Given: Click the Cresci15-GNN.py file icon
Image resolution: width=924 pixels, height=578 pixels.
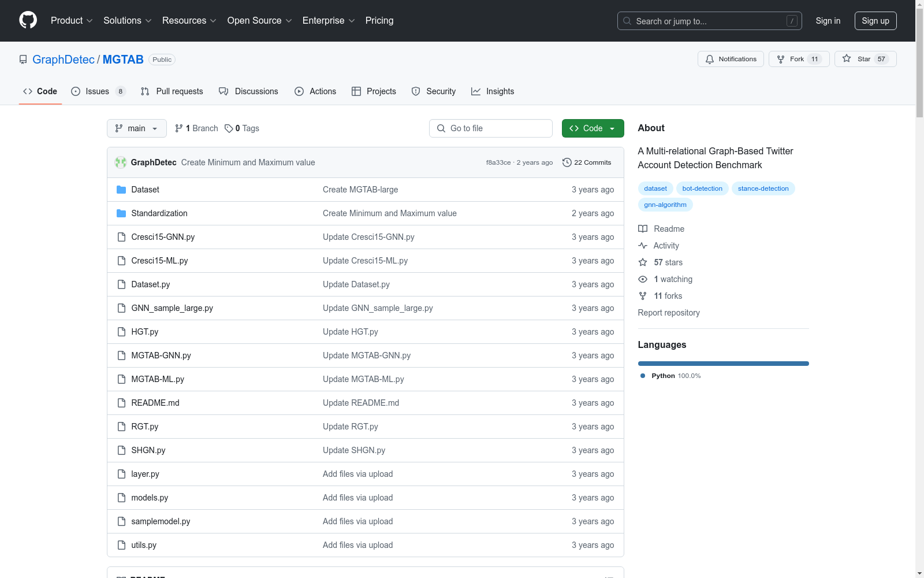Looking at the screenshot, I should pyautogui.click(x=121, y=237).
